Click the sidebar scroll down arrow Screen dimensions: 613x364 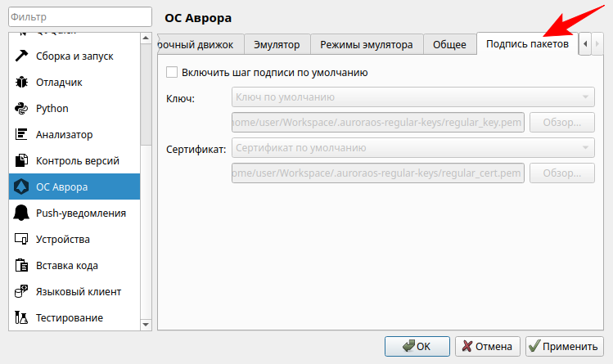(146, 325)
